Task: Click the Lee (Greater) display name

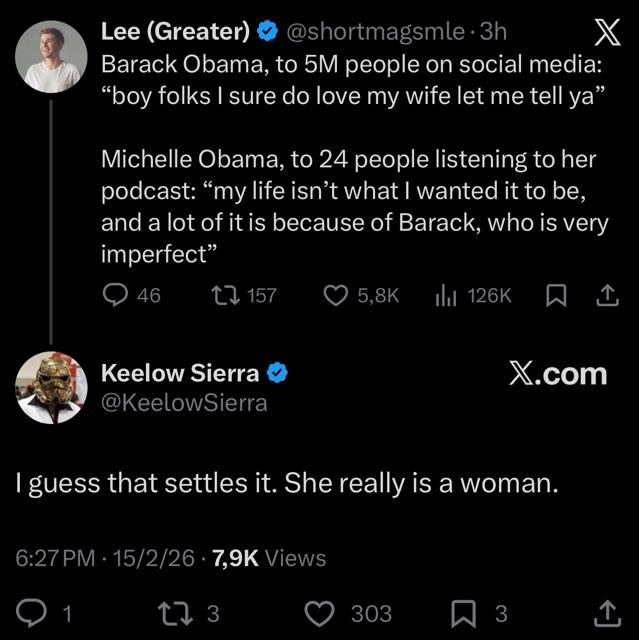Action: point(175,32)
